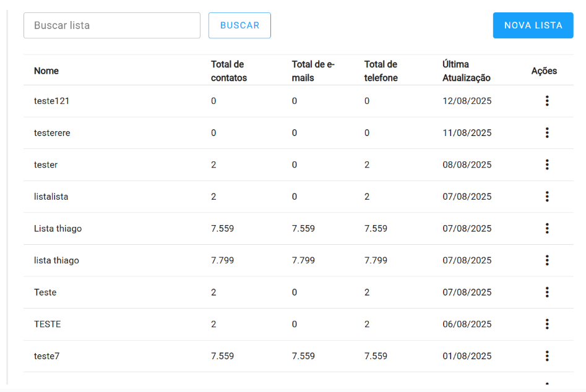Expand the teste7 row actions menu
Screen dimensions: 586x392
(547, 356)
